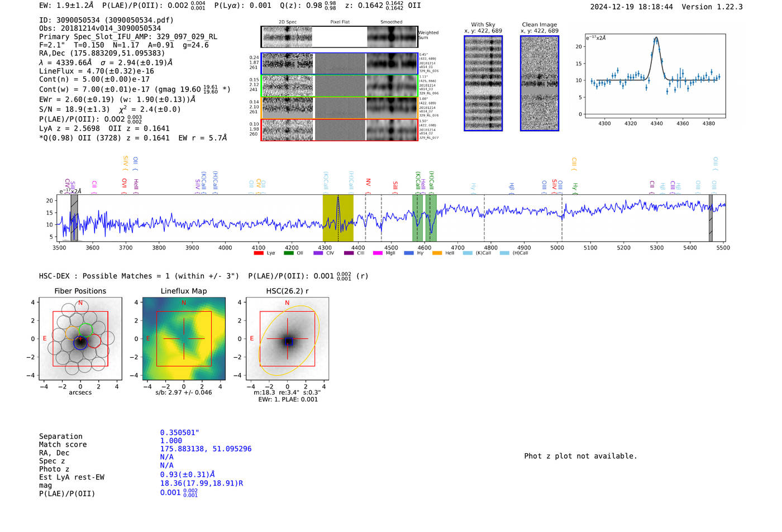Image resolution: width=782 pixels, height=532 pixels.
Task: Click the gray hatched band near 3550
Action: pos(74,218)
